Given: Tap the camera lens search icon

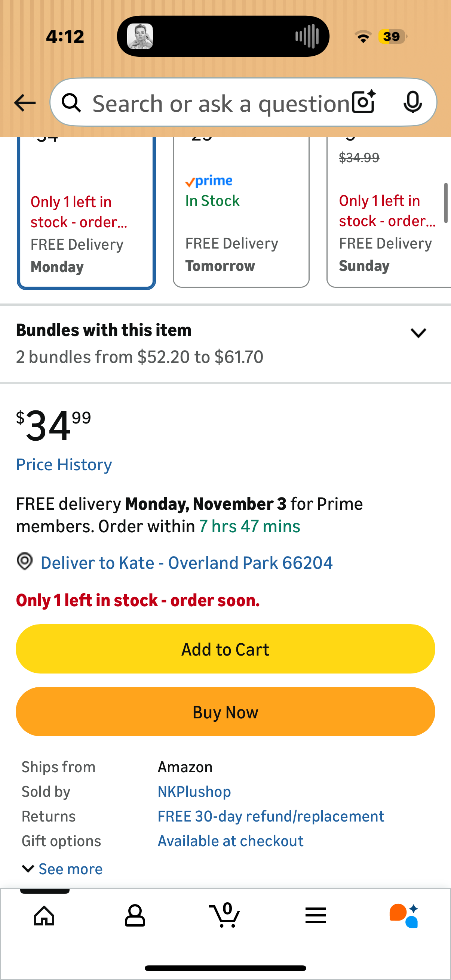Looking at the screenshot, I should click(363, 102).
